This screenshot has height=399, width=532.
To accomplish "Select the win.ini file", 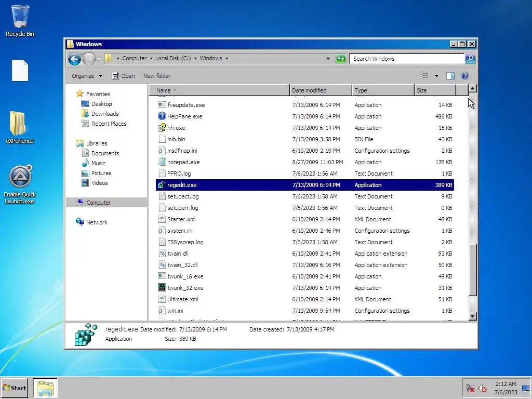I will 304,311.
